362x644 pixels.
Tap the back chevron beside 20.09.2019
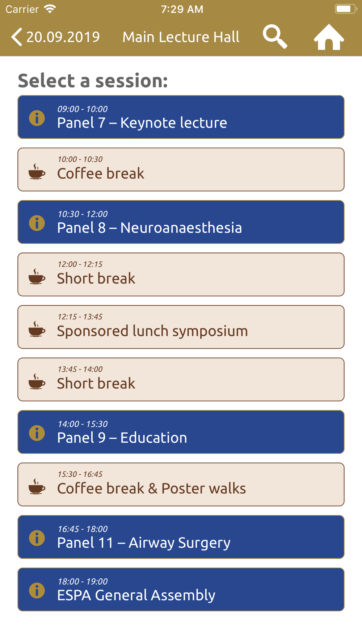pos(17,37)
